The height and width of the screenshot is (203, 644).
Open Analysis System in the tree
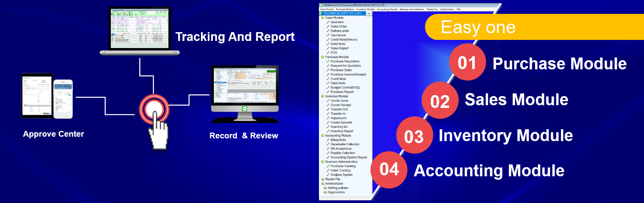pyautogui.click(x=342, y=175)
